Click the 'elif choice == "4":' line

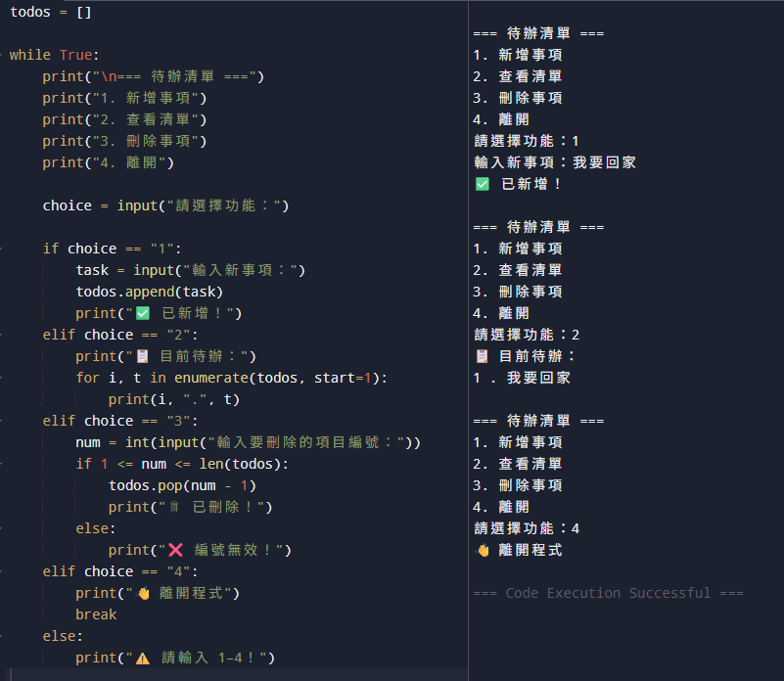120,571
